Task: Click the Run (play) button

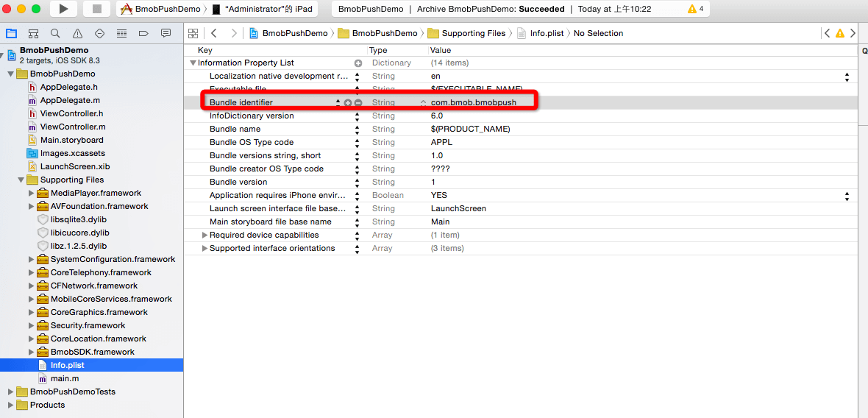Action: (x=63, y=9)
